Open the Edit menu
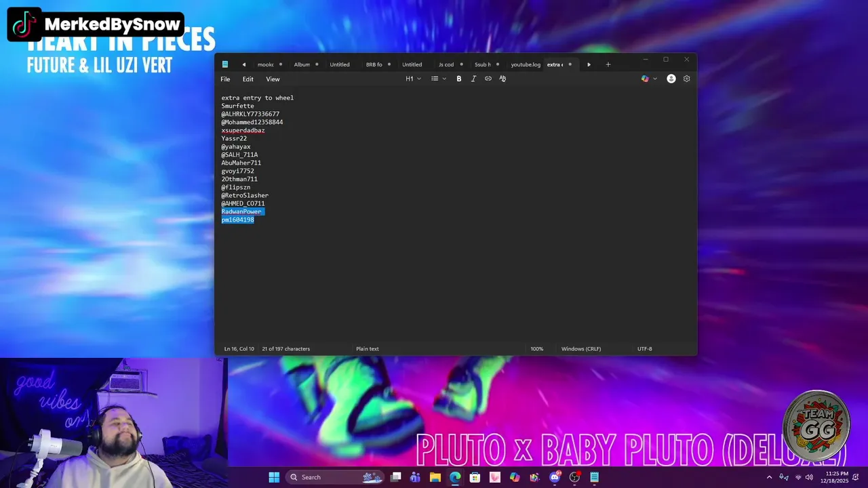Image resolution: width=868 pixels, height=488 pixels. (x=248, y=79)
